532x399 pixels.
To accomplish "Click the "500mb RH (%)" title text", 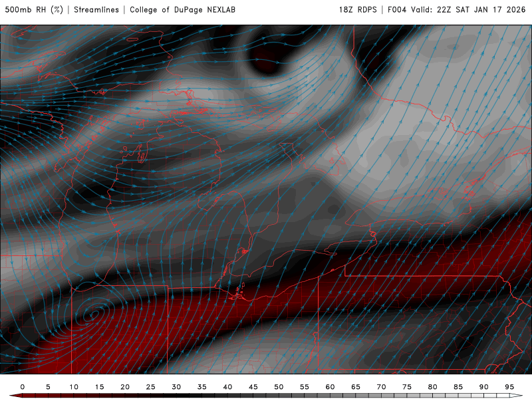I will [34, 10].
